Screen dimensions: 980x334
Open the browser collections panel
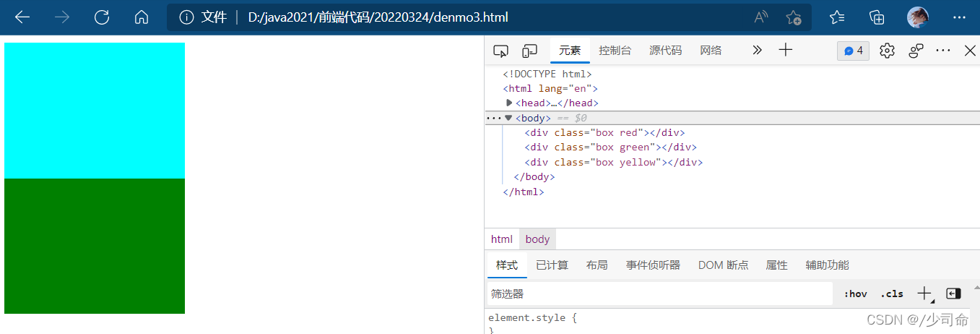(x=877, y=17)
